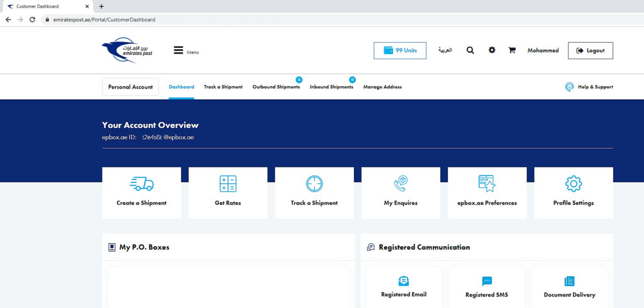Open the Registered Email icon

(x=404, y=281)
